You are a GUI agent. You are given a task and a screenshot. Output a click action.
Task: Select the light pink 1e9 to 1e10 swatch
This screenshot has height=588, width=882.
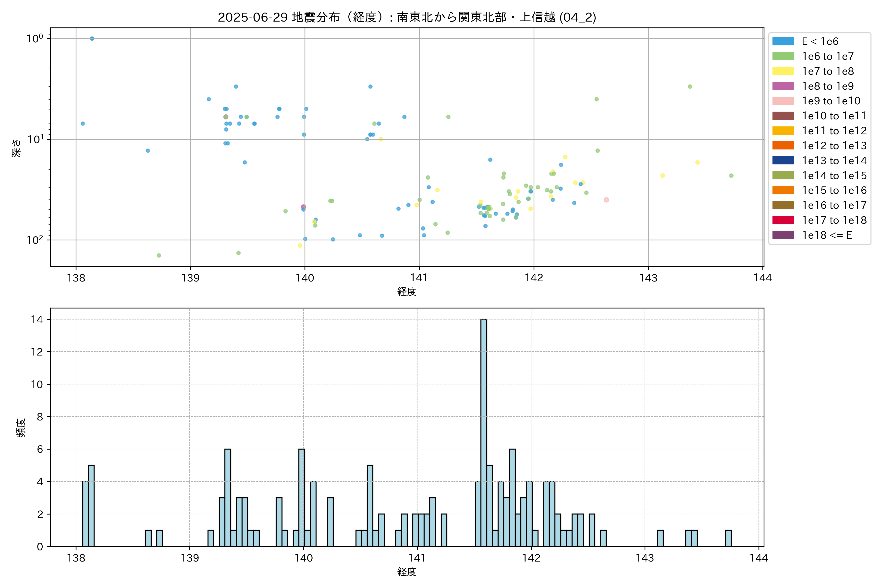pos(783,101)
